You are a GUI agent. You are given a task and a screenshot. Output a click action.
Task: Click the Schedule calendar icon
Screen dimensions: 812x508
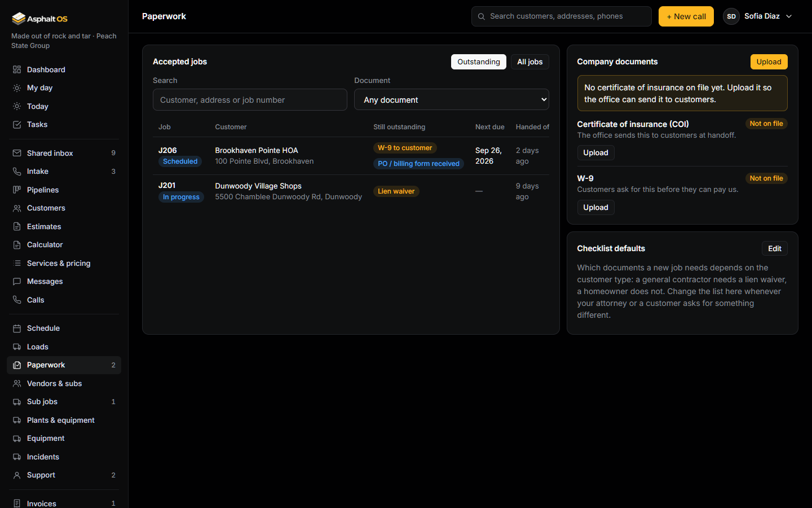coord(17,329)
